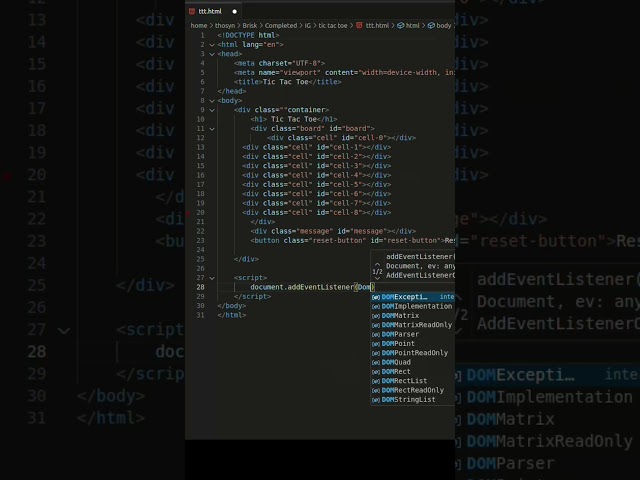This screenshot has height=480, width=640.
Task: Click the 'viewport' meta name on line 5
Action: (x=300, y=73)
